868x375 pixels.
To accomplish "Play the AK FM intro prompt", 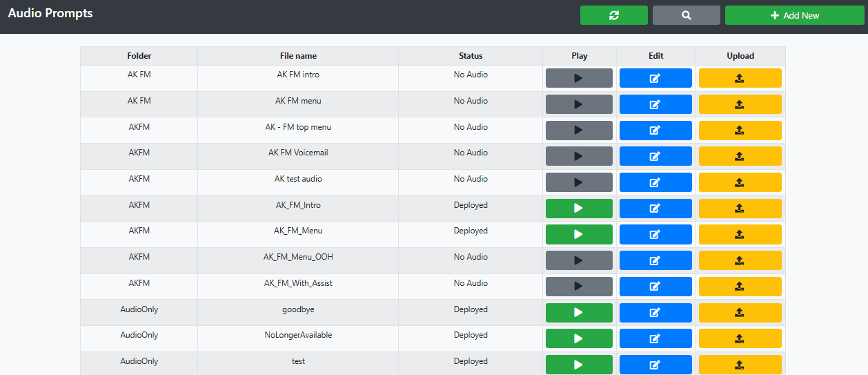I will 579,78.
